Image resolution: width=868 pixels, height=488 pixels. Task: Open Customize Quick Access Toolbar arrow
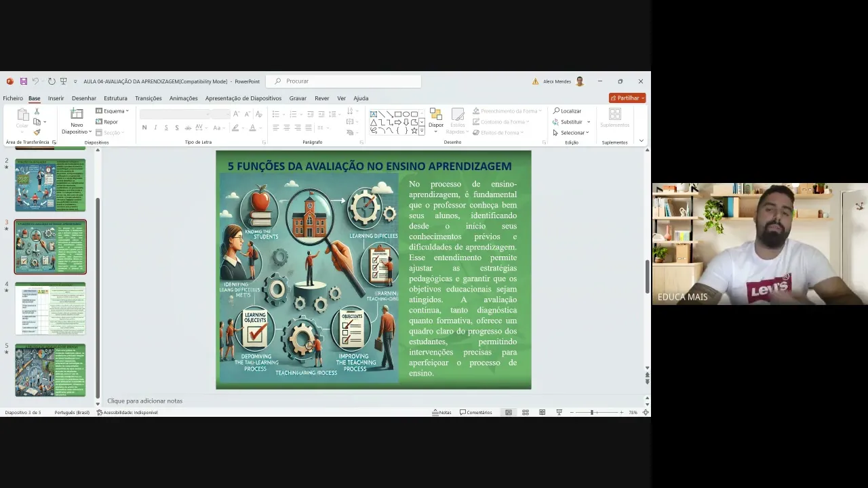pos(75,81)
